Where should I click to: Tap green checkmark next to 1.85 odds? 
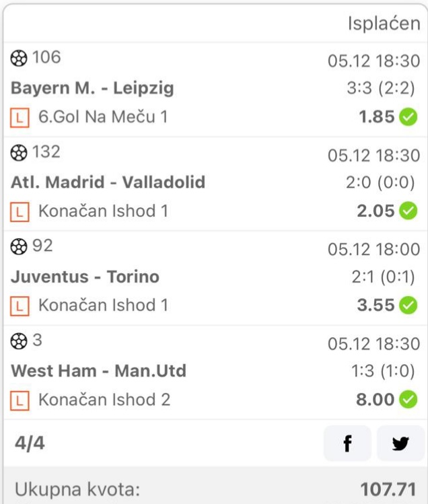408,116
